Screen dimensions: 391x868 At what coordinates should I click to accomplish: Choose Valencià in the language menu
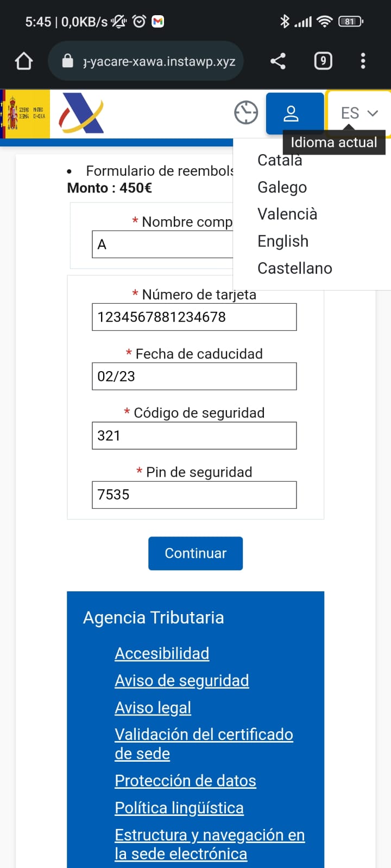(287, 214)
